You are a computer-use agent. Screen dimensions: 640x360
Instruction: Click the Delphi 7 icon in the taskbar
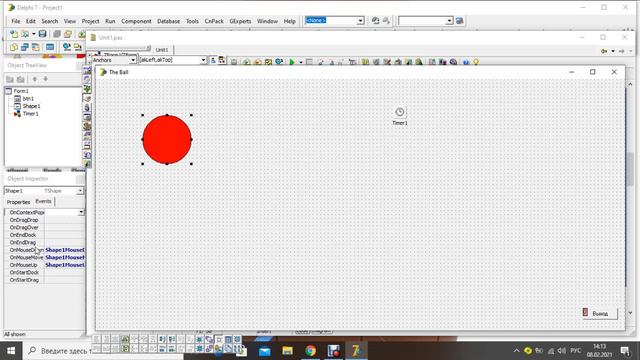click(356, 351)
